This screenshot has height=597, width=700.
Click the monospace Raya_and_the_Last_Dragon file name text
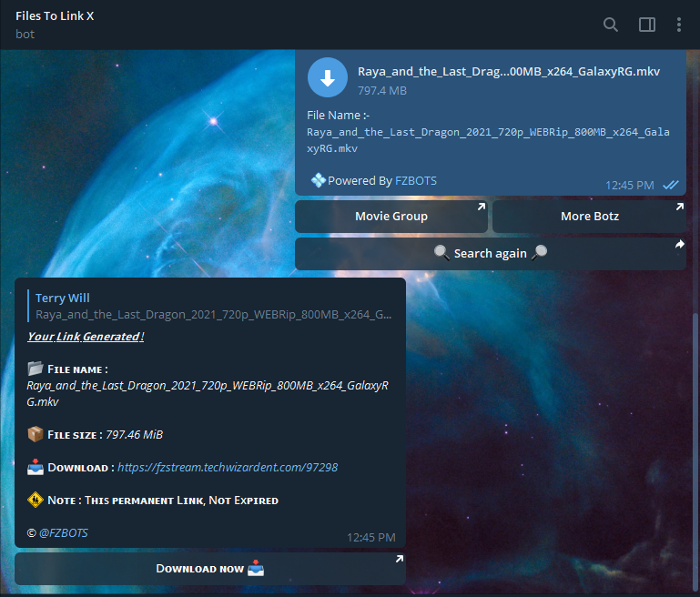pyautogui.click(x=488, y=140)
